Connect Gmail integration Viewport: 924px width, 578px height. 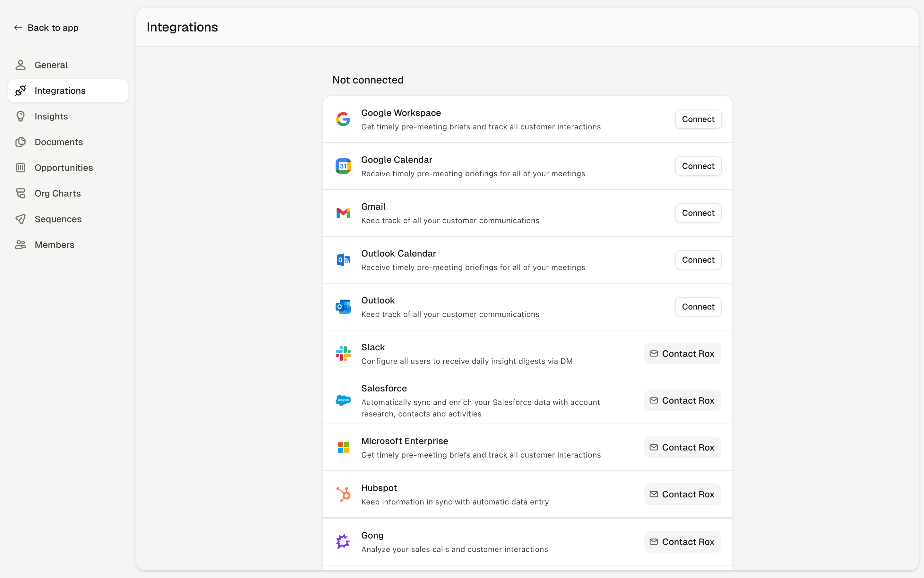pyautogui.click(x=698, y=213)
